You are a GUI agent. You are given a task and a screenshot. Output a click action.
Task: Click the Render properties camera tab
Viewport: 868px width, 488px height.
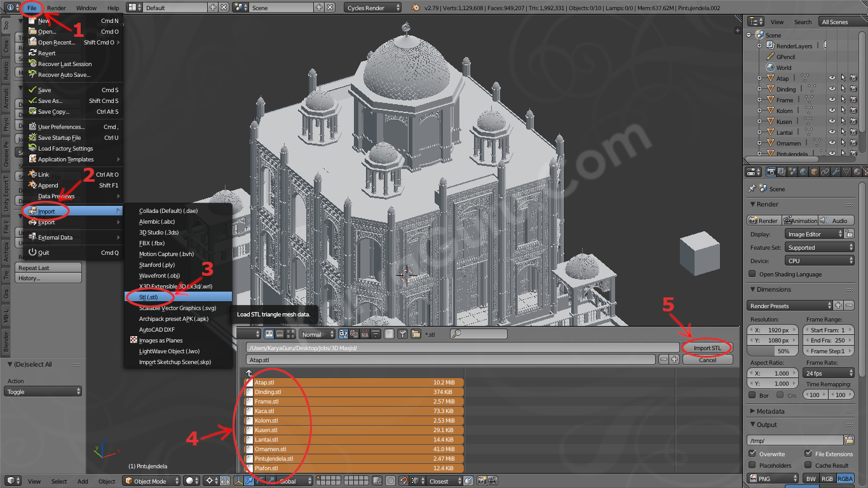point(771,172)
